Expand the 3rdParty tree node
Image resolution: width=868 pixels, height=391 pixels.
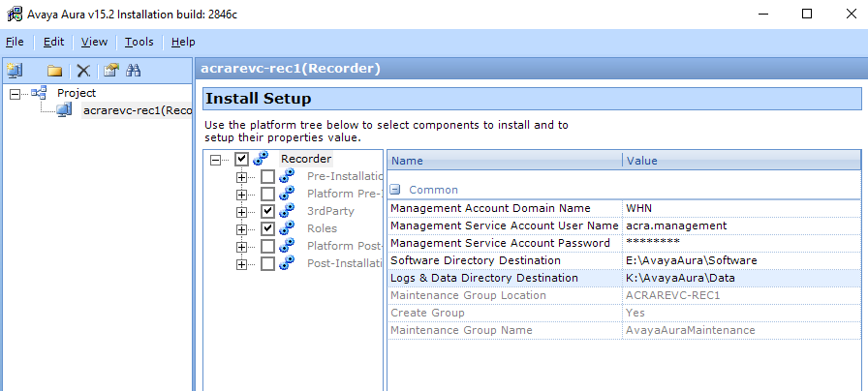click(x=241, y=211)
